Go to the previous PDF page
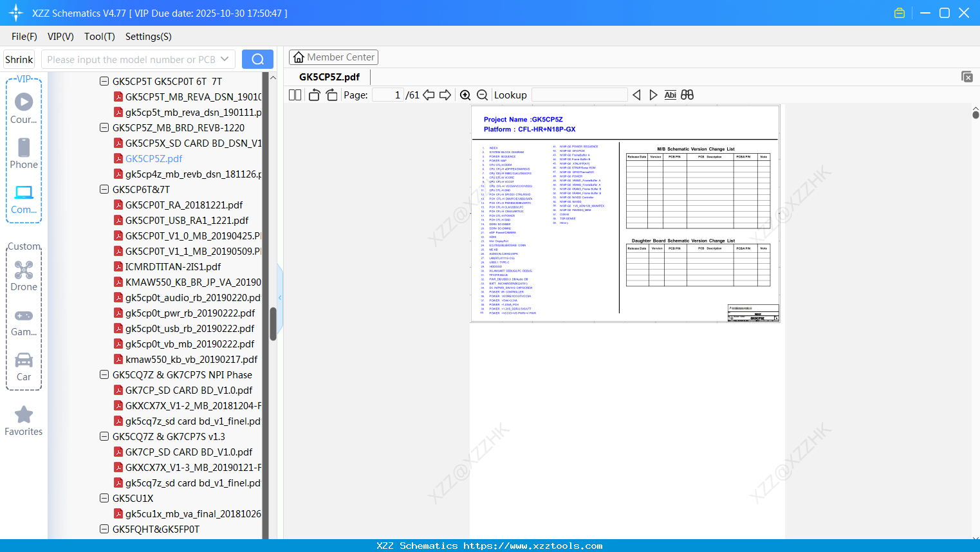Image resolution: width=980 pixels, height=552 pixels. tap(429, 95)
